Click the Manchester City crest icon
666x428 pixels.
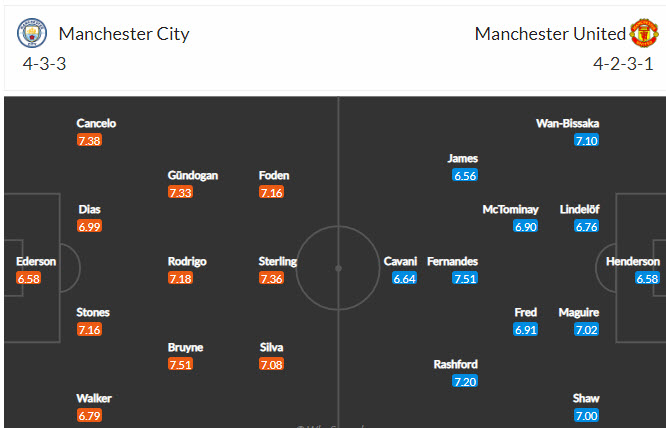[x=33, y=34]
